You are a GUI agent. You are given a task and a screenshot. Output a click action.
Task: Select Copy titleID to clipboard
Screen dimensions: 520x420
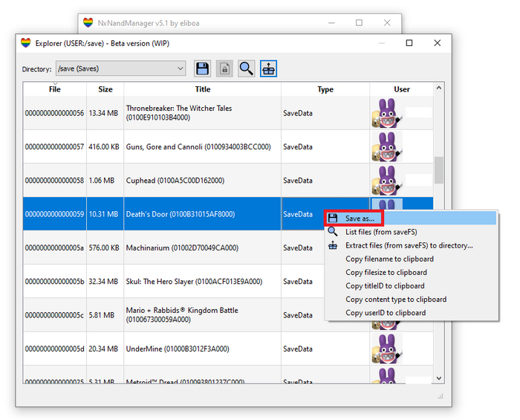click(x=385, y=285)
